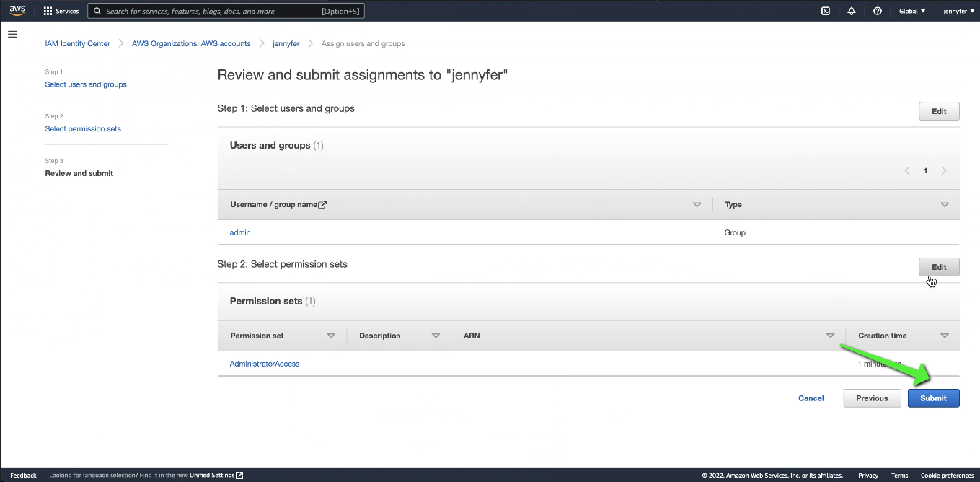The width and height of the screenshot is (980, 482).
Task: Open the Privacy footer link
Action: pos(868,476)
